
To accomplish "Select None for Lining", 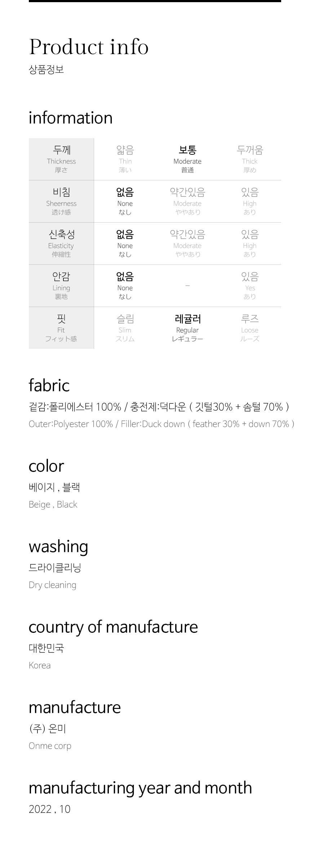I will tap(125, 286).
